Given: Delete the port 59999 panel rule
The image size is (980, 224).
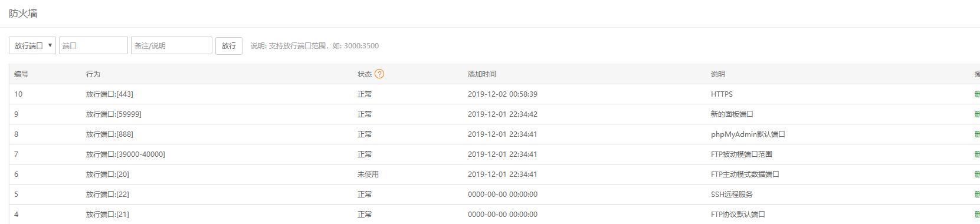Looking at the screenshot, I should click(977, 114).
